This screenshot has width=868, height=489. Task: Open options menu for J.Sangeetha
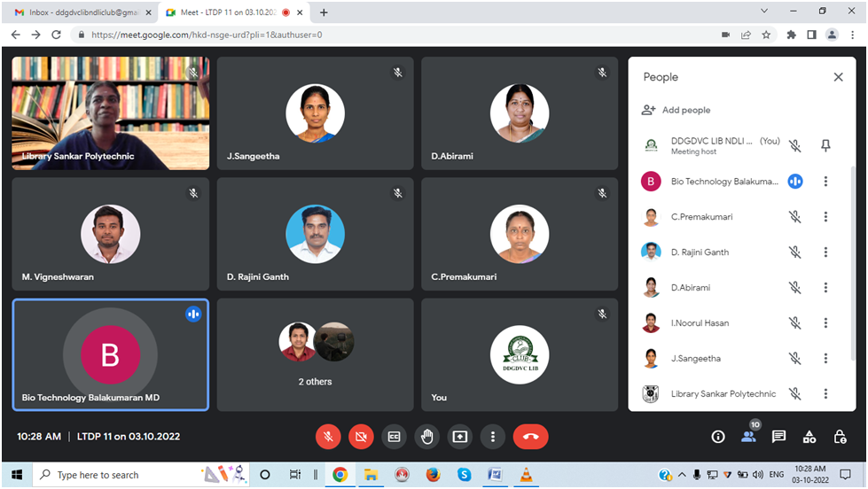point(825,358)
